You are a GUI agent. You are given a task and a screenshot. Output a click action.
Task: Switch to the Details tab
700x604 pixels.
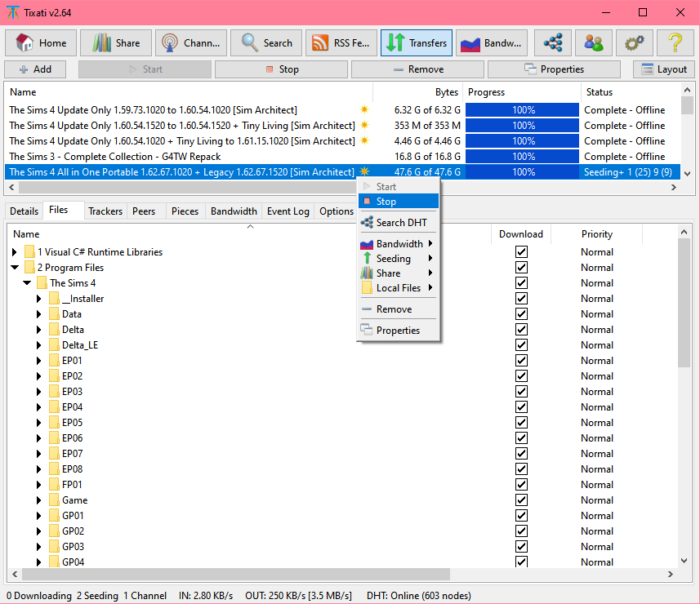pos(25,211)
